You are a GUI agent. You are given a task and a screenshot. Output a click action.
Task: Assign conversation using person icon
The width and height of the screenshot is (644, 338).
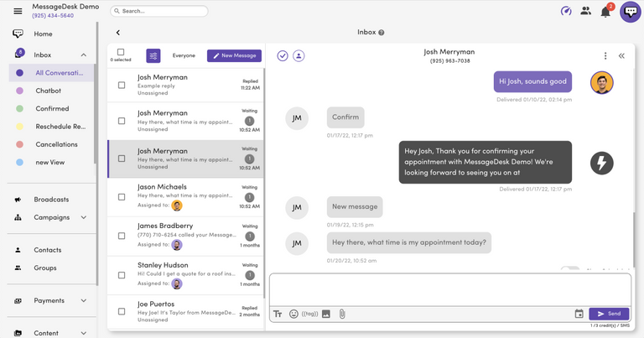(x=299, y=56)
